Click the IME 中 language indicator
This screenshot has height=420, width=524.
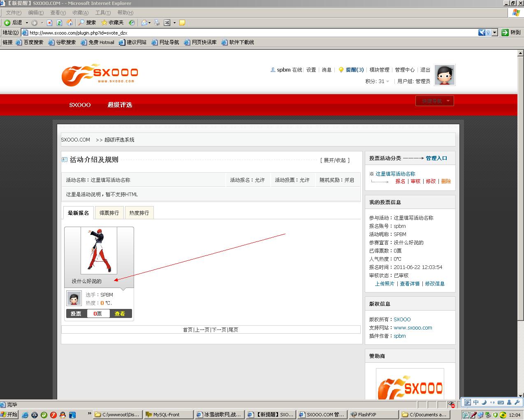point(476,402)
